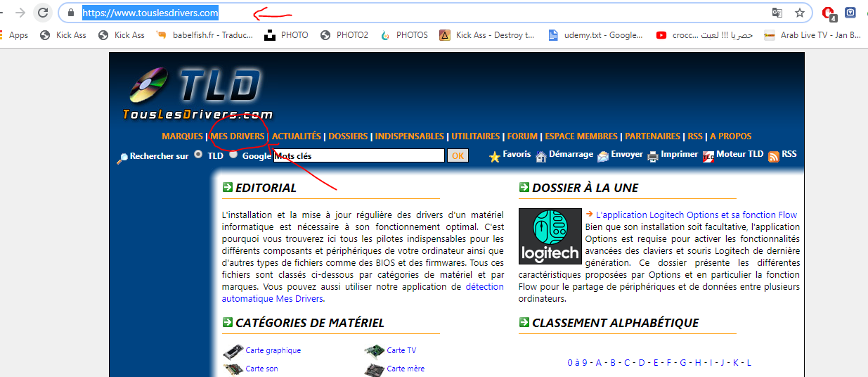868x377 pixels.
Task: Open the PHOTOS bookmark
Action: point(404,35)
